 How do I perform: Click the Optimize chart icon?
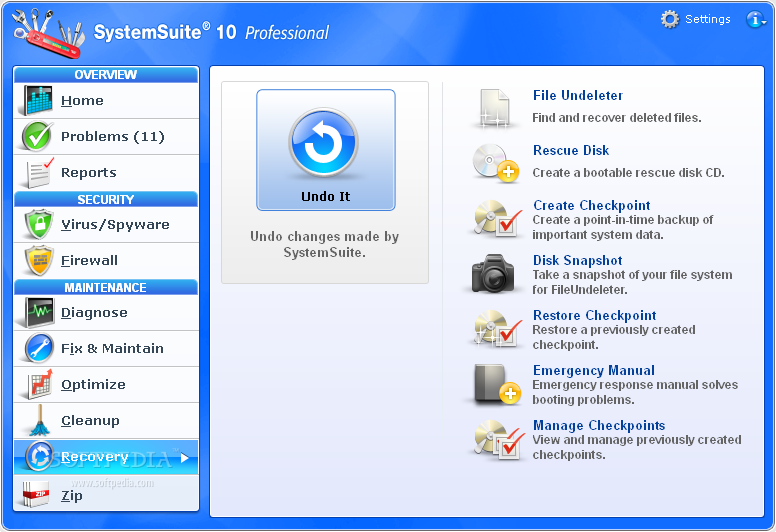pyautogui.click(x=40, y=384)
